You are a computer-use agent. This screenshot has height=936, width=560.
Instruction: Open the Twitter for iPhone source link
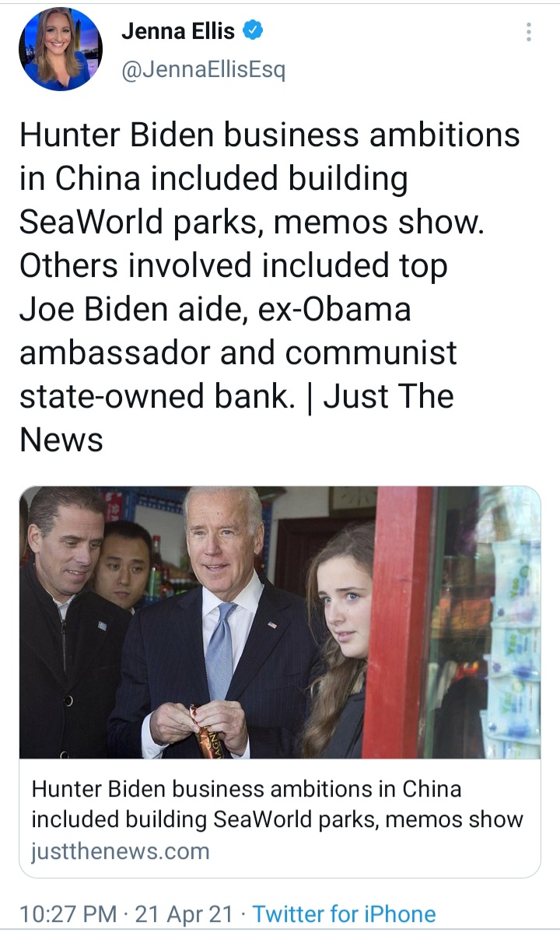[344, 913]
